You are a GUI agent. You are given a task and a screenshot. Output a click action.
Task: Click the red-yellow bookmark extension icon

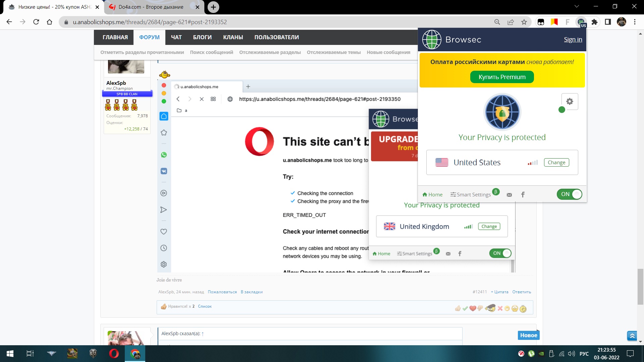point(554,22)
